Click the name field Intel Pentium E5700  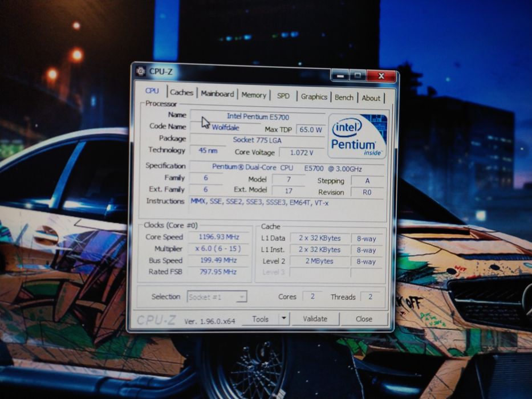[x=258, y=117]
